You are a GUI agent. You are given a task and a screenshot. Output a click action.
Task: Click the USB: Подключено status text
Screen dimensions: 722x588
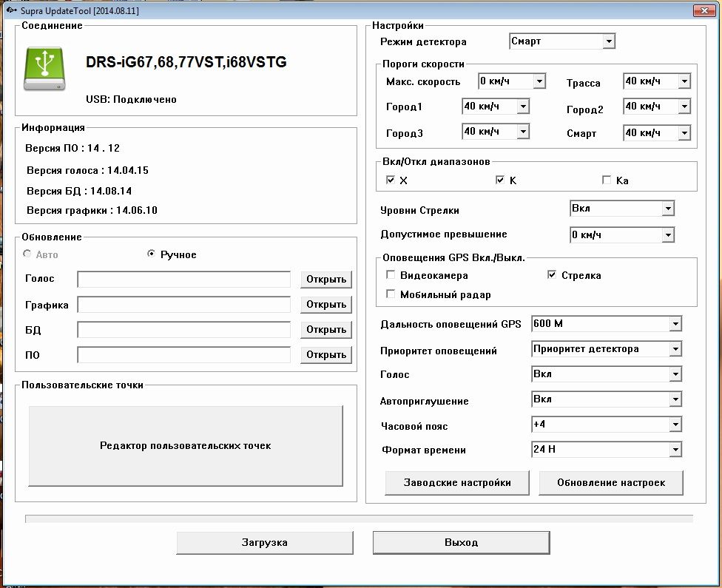(131, 99)
